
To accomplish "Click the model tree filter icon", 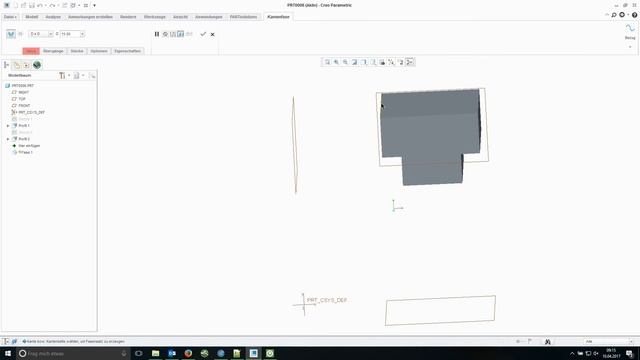I will click(x=92, y=76).
